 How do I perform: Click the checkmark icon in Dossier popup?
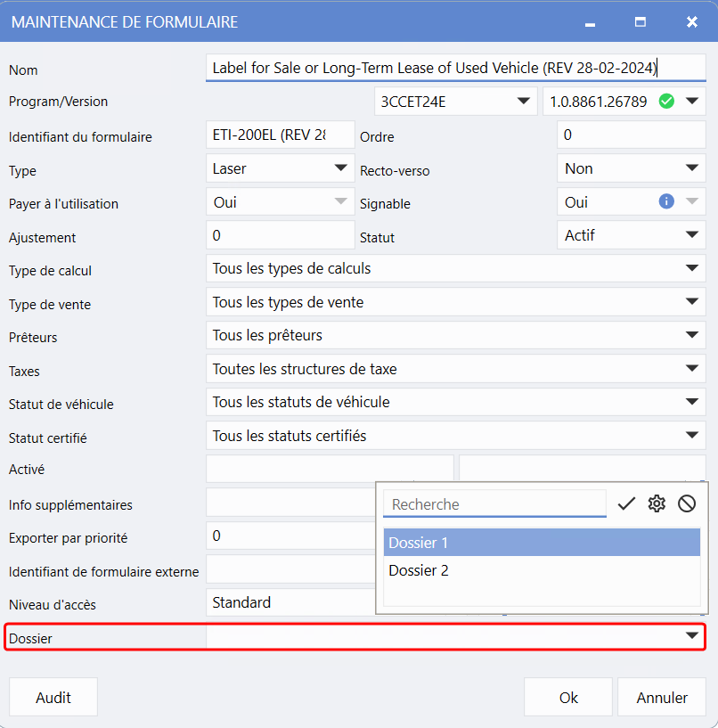tap(626, 504)
